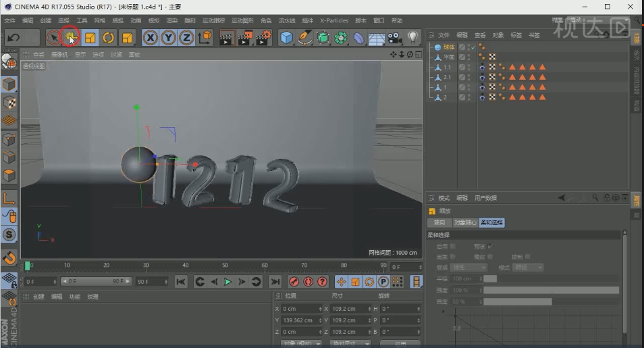
Task: Click the Undo arrow icon
Action: 14,38
